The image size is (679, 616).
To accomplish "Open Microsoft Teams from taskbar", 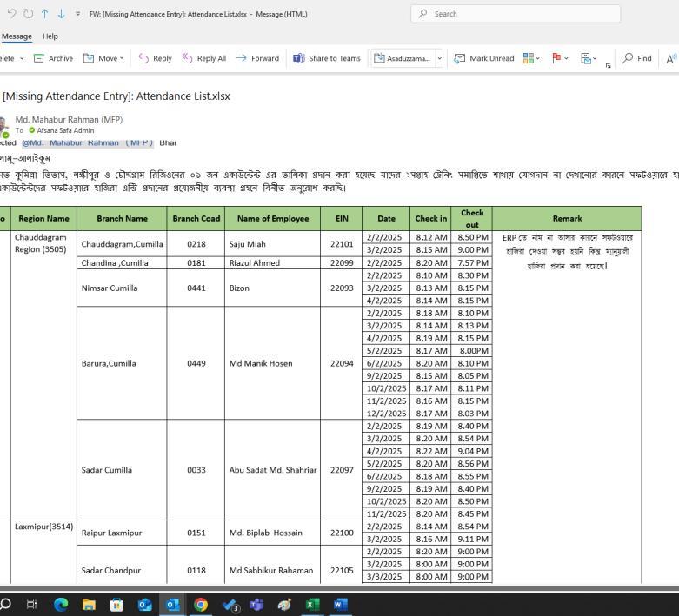I will pyautogui.click(x=256, y=604).
